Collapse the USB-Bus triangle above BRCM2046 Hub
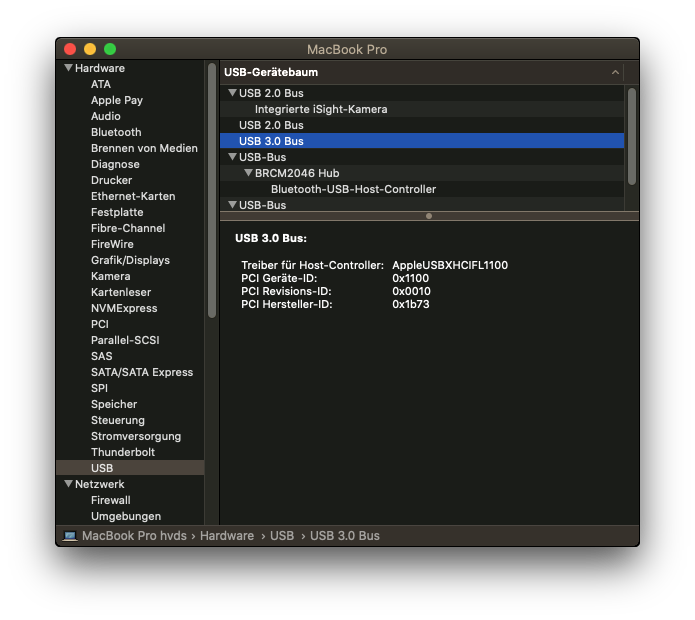The width and height of the screenshot is (695, 620). pyautogui.click(x=232, y=157)
